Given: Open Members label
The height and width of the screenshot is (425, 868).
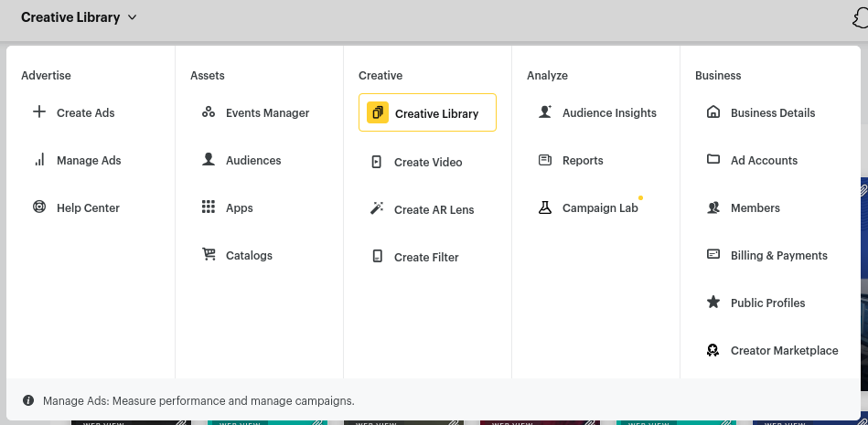Looking at the screenshot, I should (x=755, y=208).
